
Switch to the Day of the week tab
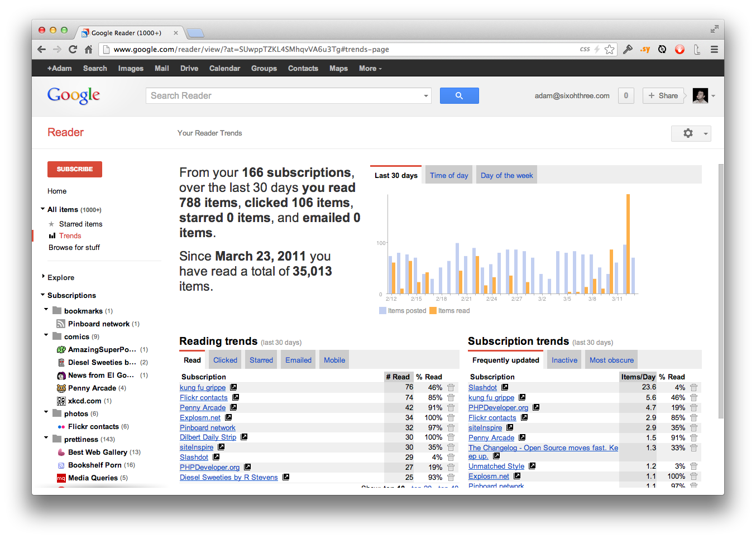tap(506, 175)
